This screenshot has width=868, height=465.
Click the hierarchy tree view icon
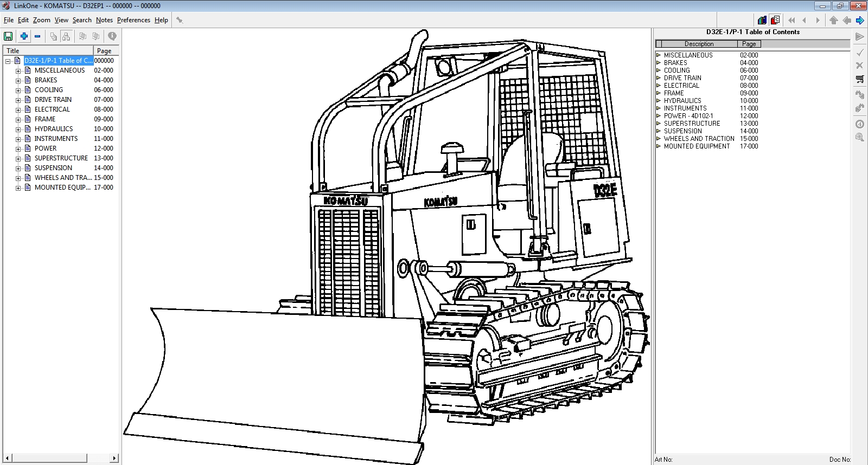point(66,36)
